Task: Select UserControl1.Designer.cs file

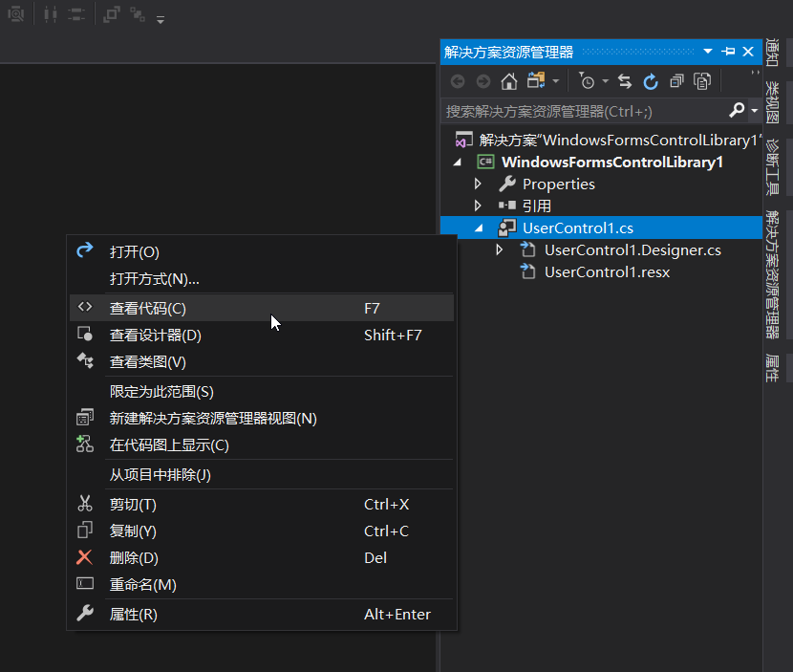Action: coord(632,250)
